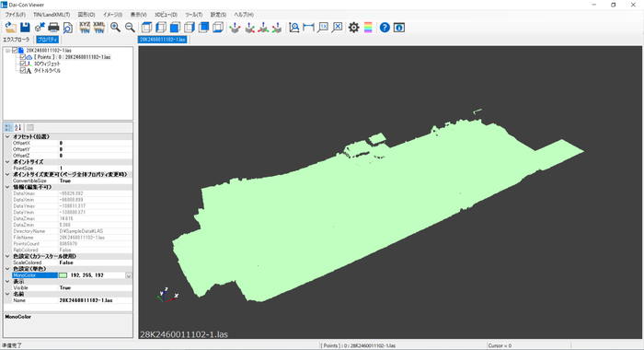The height and width of the screenshot is (350, 644).
Task: Zoom in with the magnifier plus icon
Action: point(115,28)
